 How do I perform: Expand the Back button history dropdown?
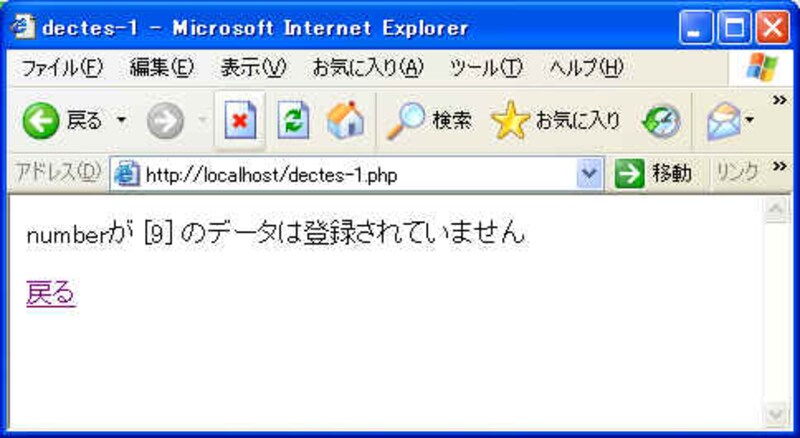point(121,121)
